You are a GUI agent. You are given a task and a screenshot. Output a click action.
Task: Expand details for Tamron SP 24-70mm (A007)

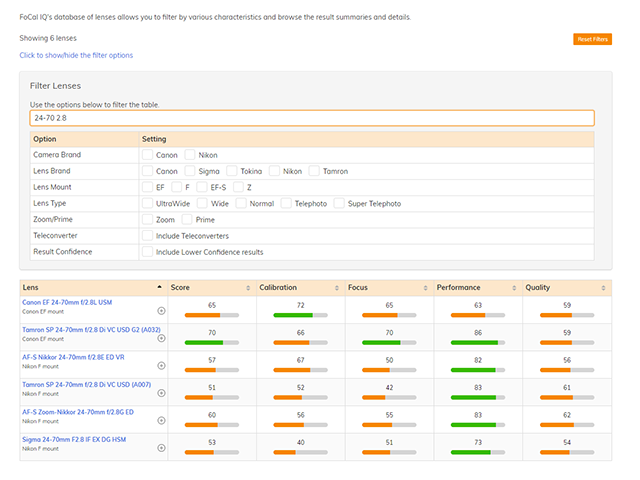coord(161,393)
